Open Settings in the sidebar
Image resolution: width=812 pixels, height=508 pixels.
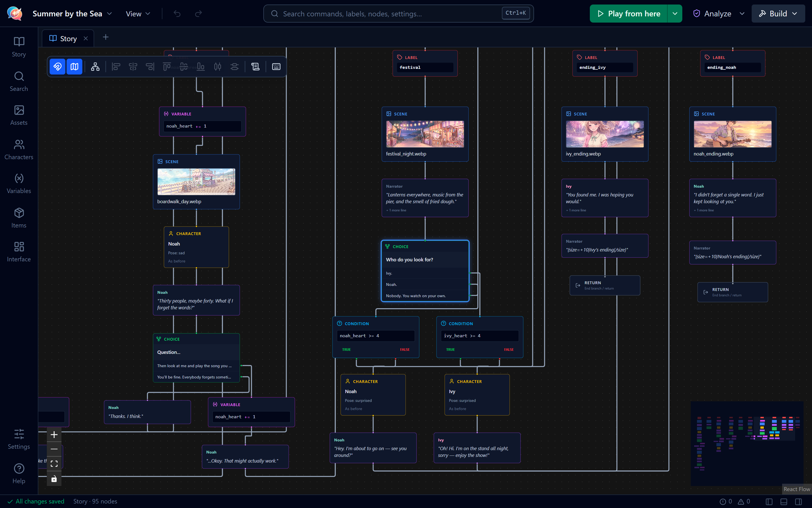(19, 439)
